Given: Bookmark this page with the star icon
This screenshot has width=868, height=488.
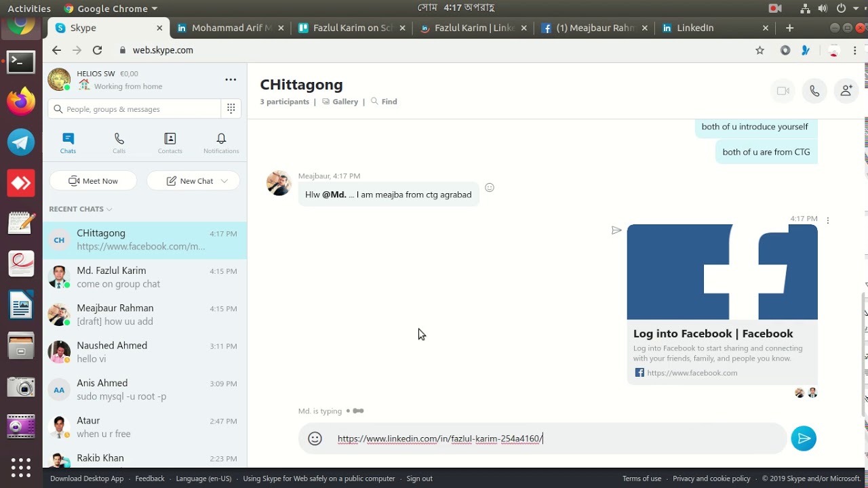Looking at the screenshot, I should click(x=759, y=50).
